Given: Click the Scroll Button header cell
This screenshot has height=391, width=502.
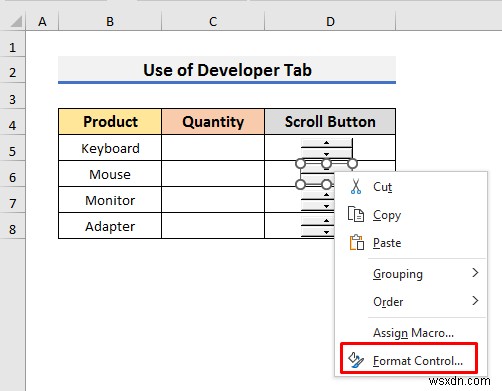Looking at the screenshot, I should pyautogui.click(x=330, y=121).
